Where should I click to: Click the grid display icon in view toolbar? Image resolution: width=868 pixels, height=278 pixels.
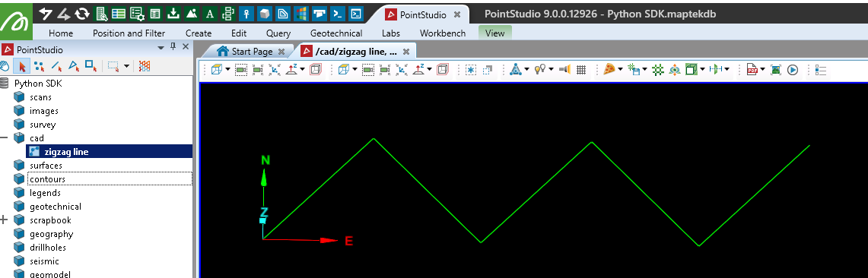point(581,70)
